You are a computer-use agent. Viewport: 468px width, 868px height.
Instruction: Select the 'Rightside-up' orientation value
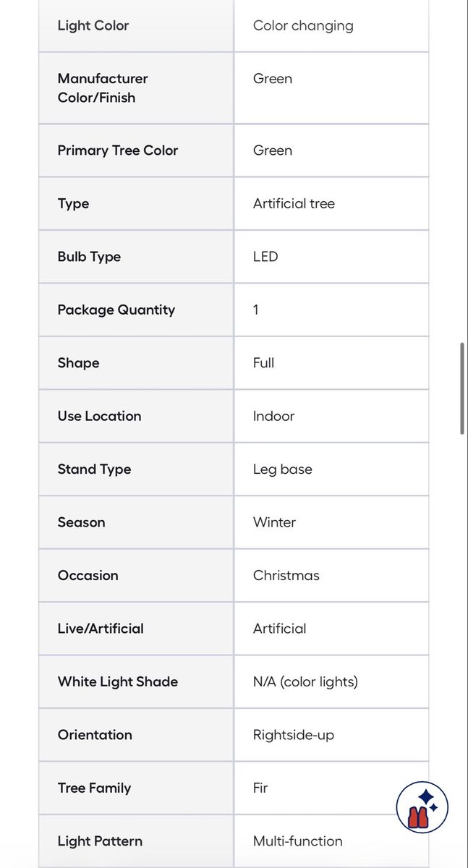point(293,735)
